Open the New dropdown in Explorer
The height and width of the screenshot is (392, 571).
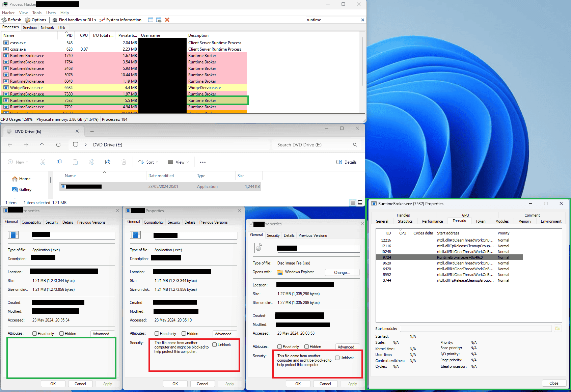pos(18,162)
